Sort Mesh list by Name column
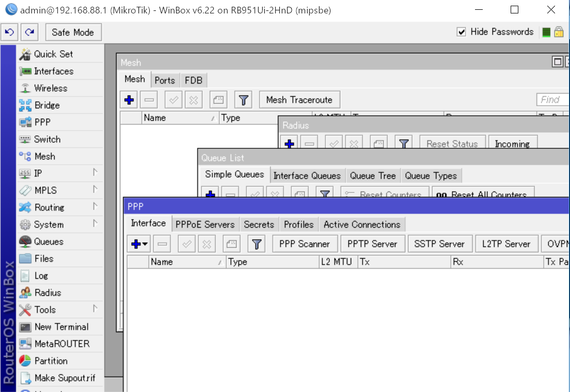570x392 pixels. [180, 118]
